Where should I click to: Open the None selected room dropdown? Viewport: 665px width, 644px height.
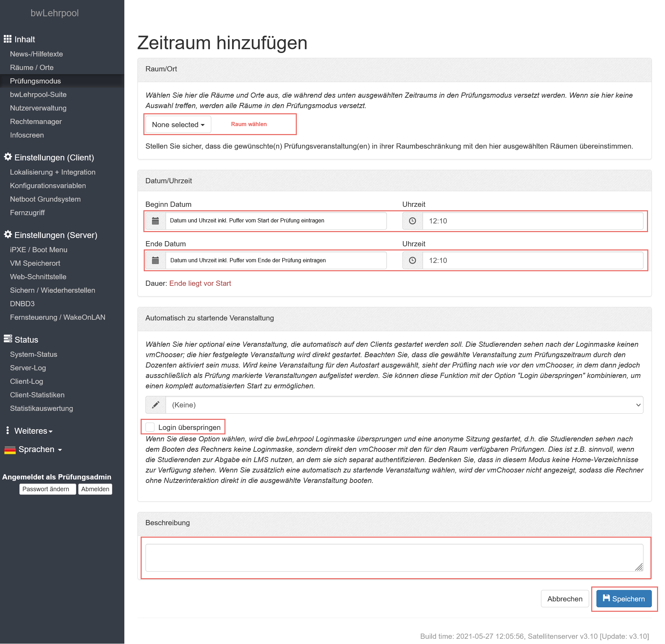click(178, 124)
